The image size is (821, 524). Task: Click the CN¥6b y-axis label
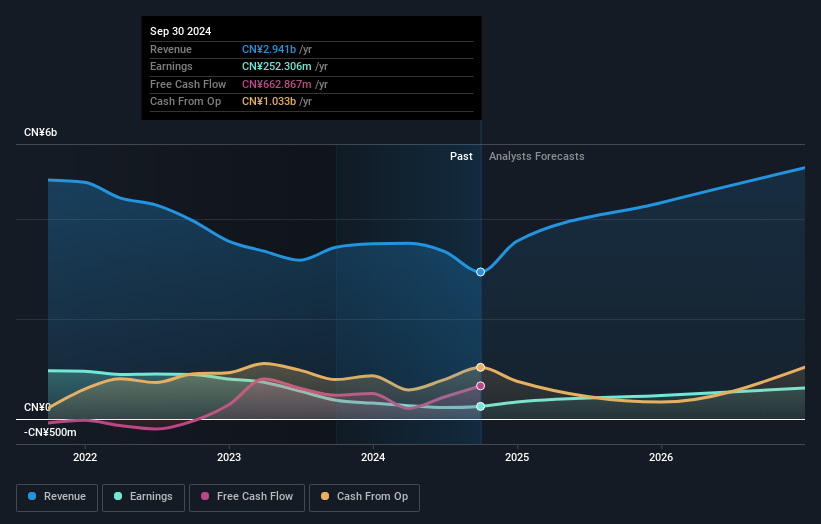coord(40,132)
